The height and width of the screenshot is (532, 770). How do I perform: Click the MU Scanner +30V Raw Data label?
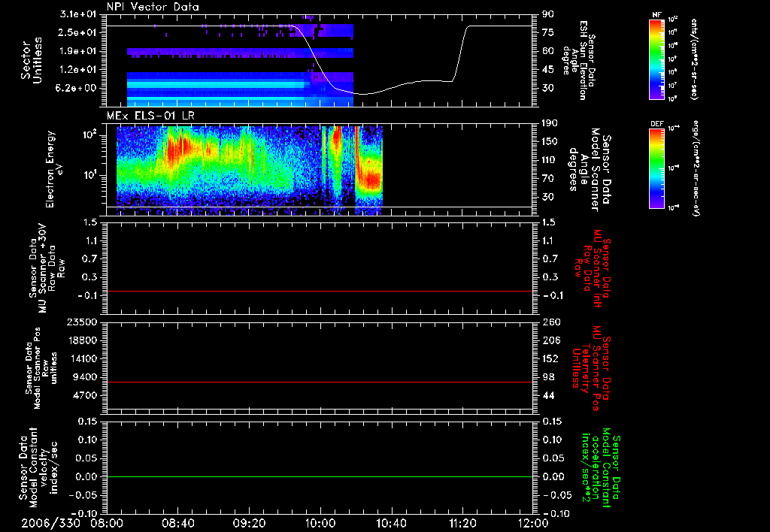click(x=47, y=268)
